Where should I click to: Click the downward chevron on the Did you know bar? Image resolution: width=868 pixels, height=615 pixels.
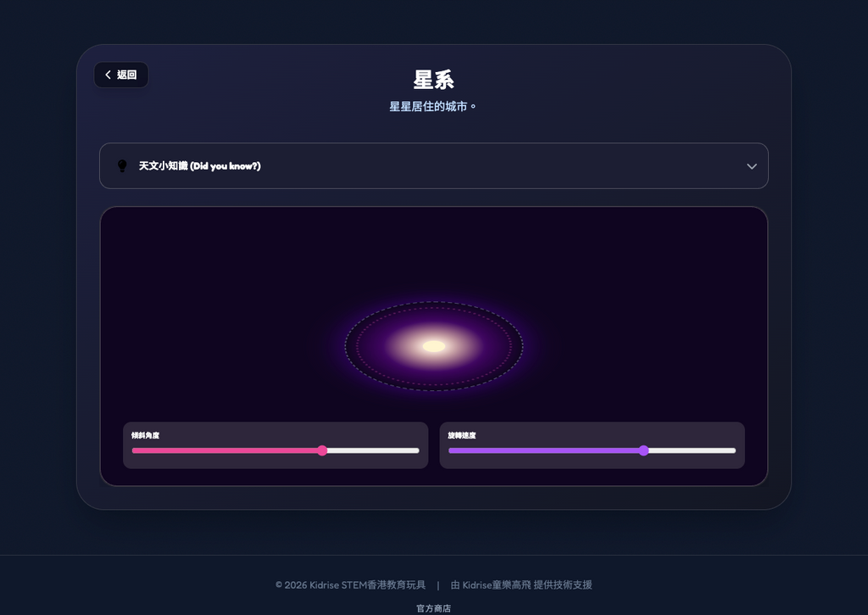751,166
